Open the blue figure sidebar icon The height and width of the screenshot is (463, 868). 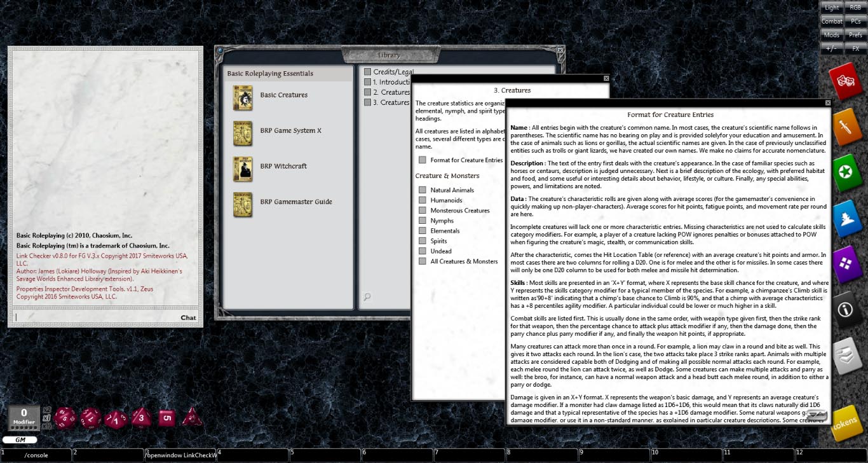(848, 218)
